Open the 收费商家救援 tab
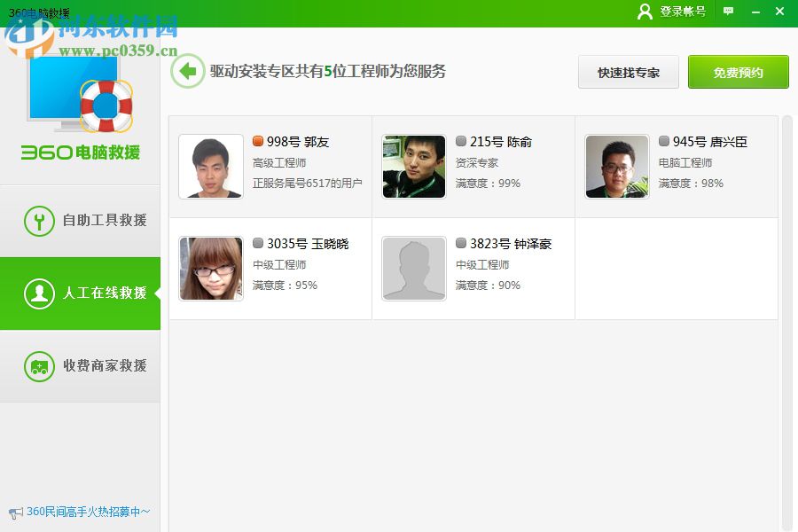 click(80, 366)
